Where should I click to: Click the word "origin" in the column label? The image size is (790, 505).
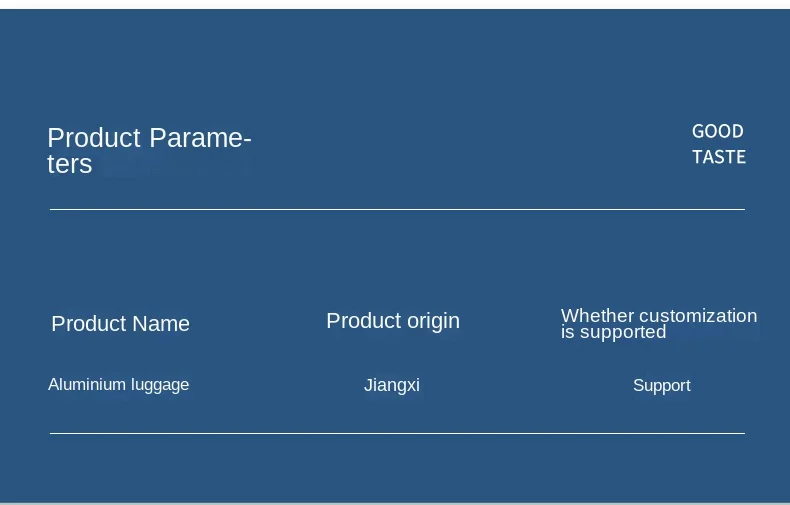point(433,322)
